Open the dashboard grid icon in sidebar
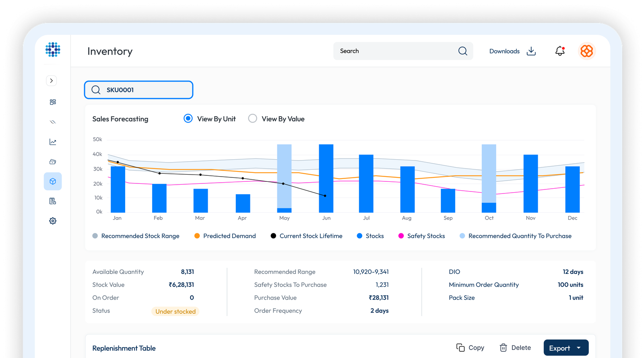Image resolution: width=644 pixels, height=358 pixels. tap(53, 102)
